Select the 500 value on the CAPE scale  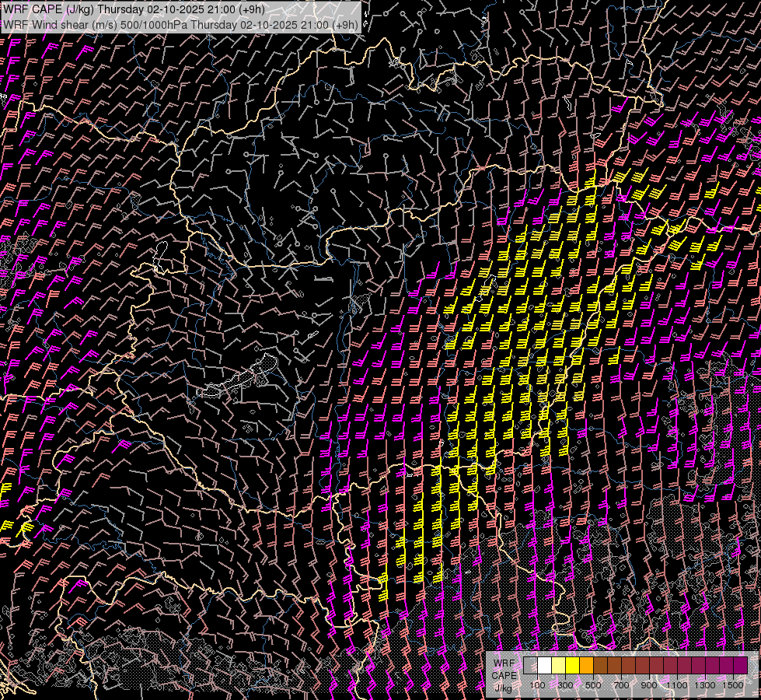coord(593,685)
